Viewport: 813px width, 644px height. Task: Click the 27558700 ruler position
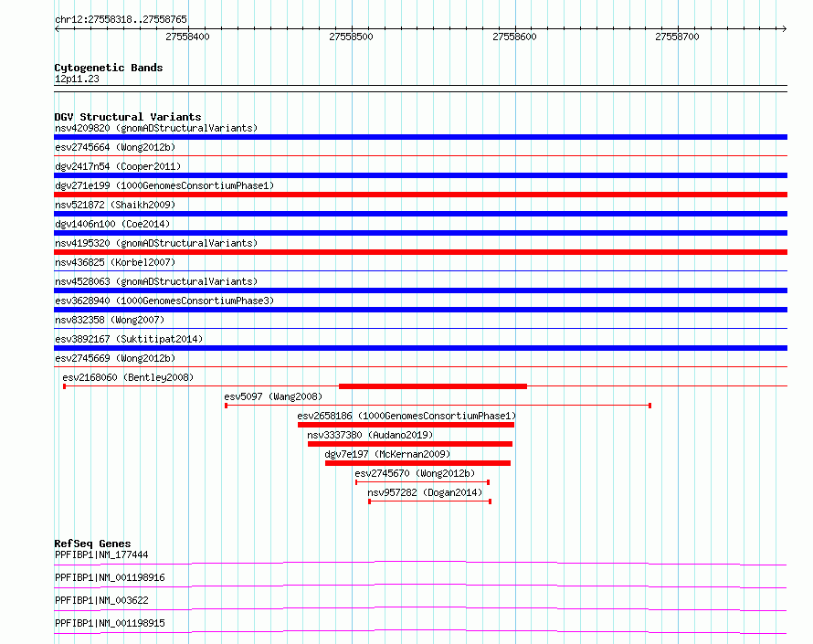tap(677, 37)
